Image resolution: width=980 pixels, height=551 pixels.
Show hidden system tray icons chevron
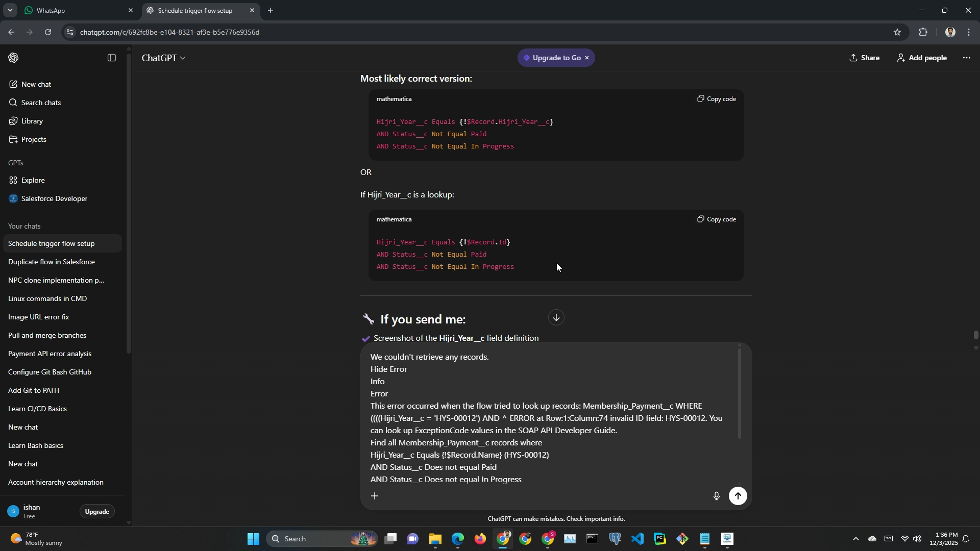coord(856,539)
